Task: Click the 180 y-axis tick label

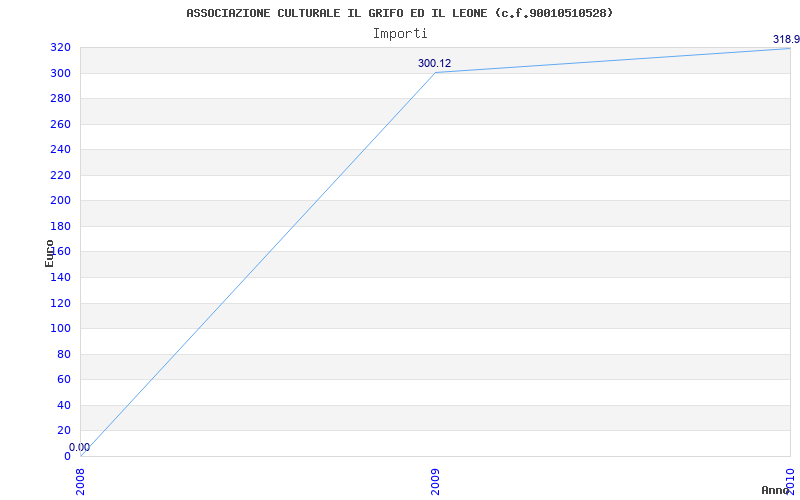Action: coord(60,226)
